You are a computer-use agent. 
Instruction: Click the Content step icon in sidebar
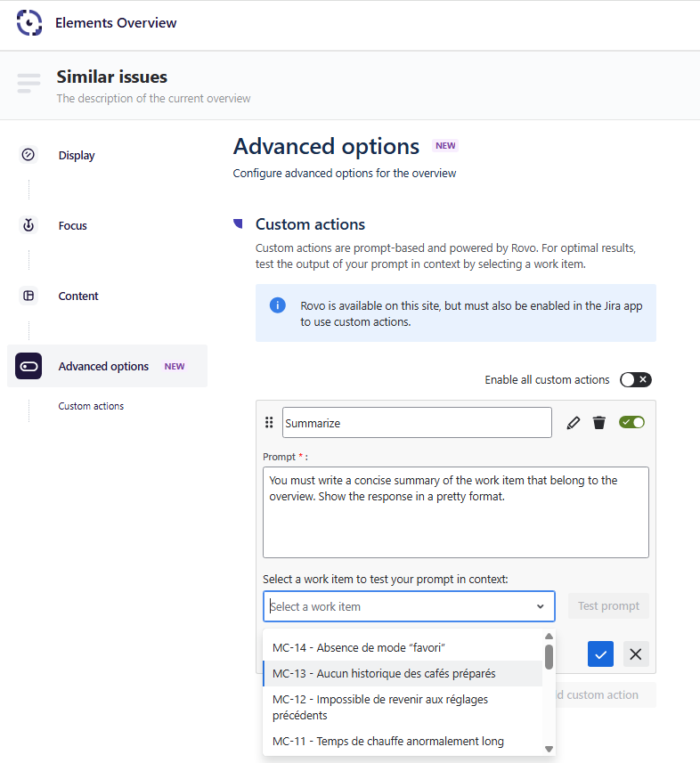28,296
